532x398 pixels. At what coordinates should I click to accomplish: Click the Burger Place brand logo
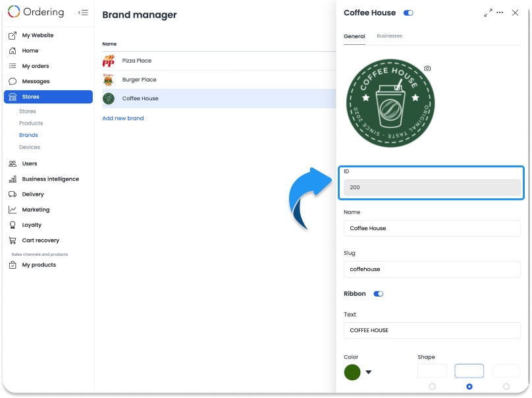[109, 80]
